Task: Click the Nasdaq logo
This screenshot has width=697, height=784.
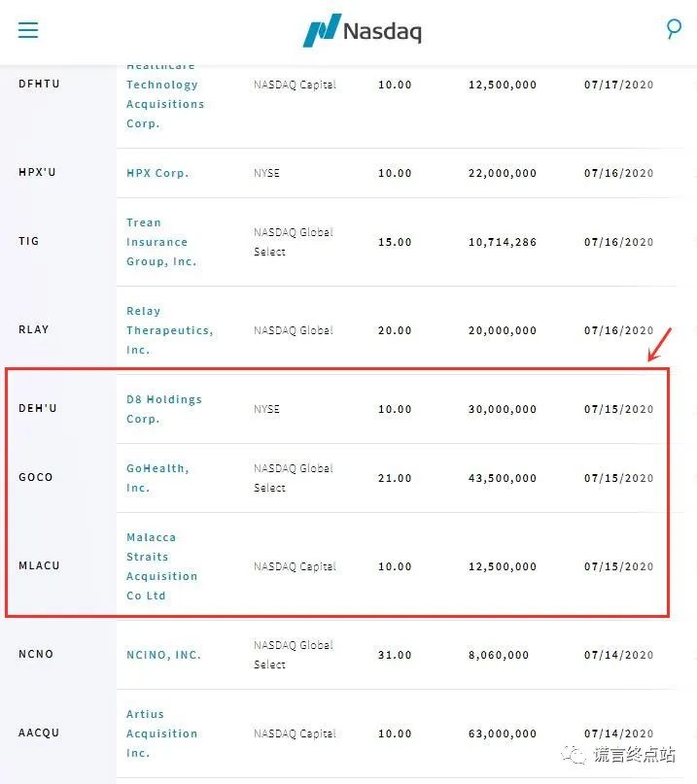Action: point(362,30)
